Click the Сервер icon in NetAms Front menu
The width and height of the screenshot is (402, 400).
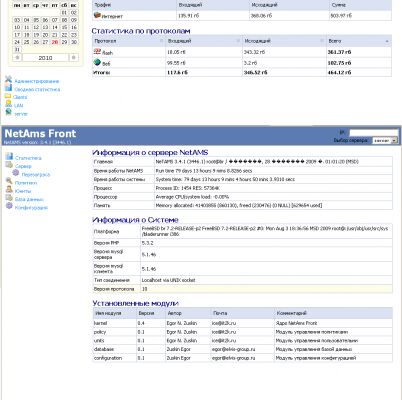click(x=9, y=165)
